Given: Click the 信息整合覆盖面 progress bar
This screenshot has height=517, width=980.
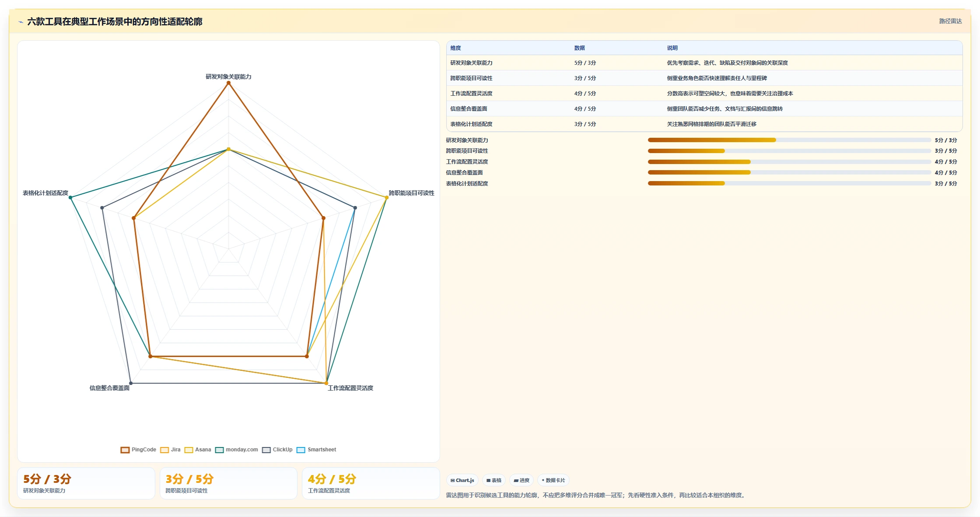Looking at the screenshot, I should click(789, 172).
